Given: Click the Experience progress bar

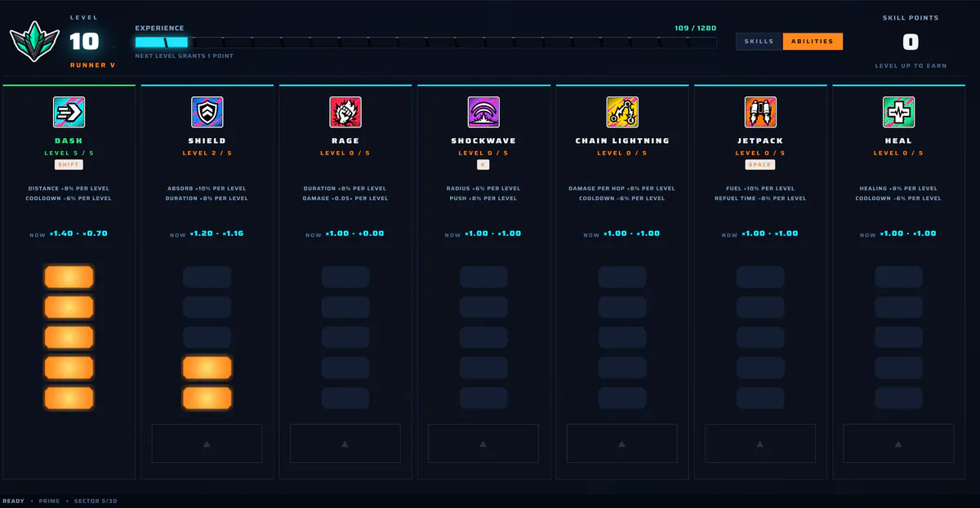Looking at the screenshot, I should tap(426, 42).
